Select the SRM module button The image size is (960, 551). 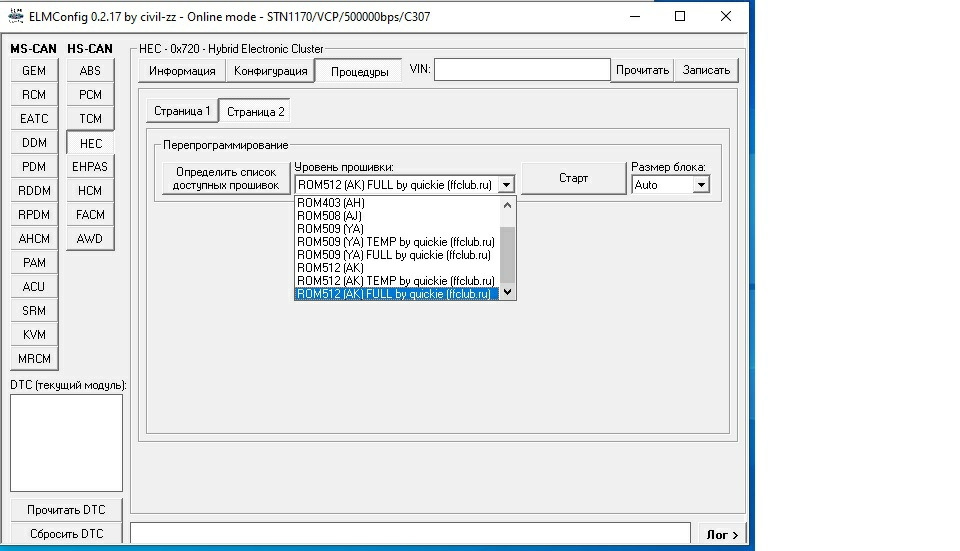coord(34,310)
